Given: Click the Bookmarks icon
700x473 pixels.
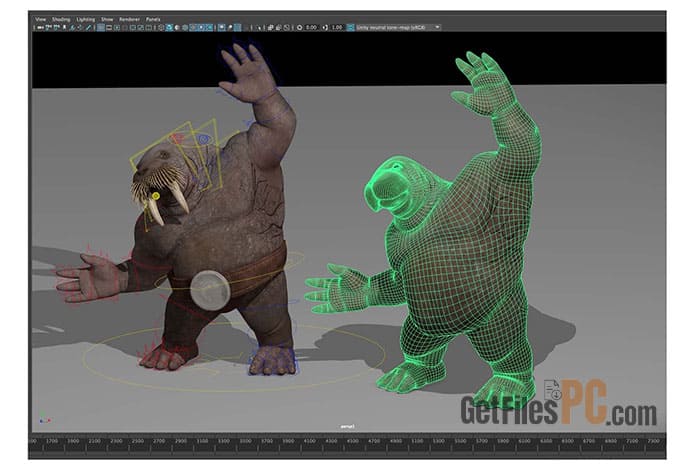Looking at the screenshot, I should [65, 28].
